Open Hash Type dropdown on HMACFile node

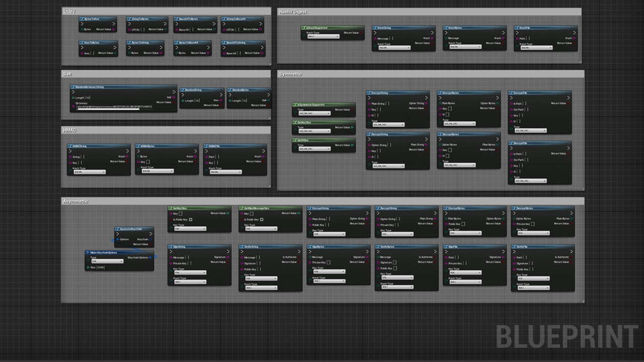click(x=225, y=172)
